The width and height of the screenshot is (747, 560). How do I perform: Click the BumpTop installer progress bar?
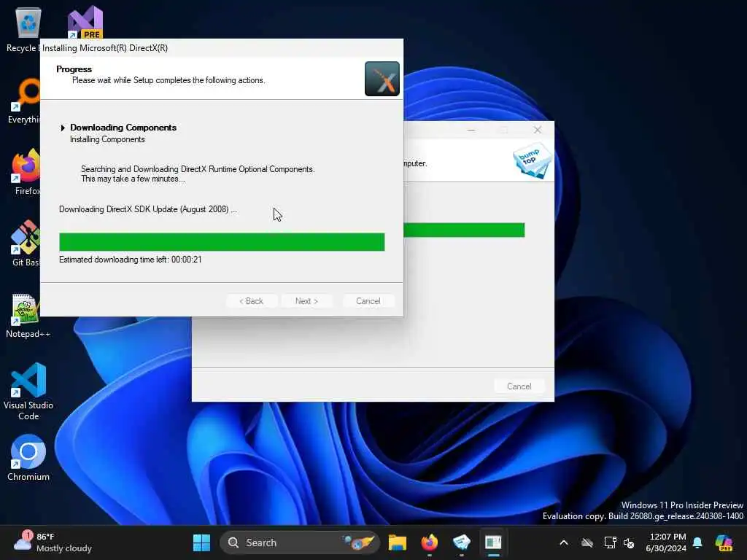(464, 230)
